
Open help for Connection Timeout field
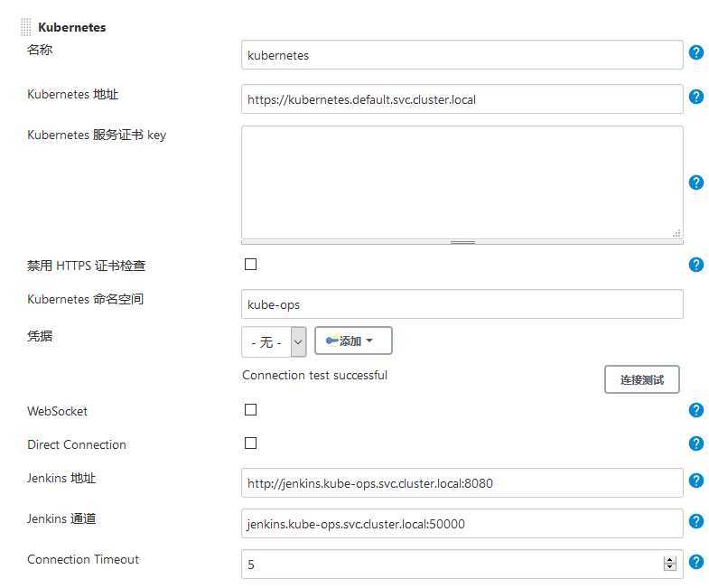tap(695, 562)
